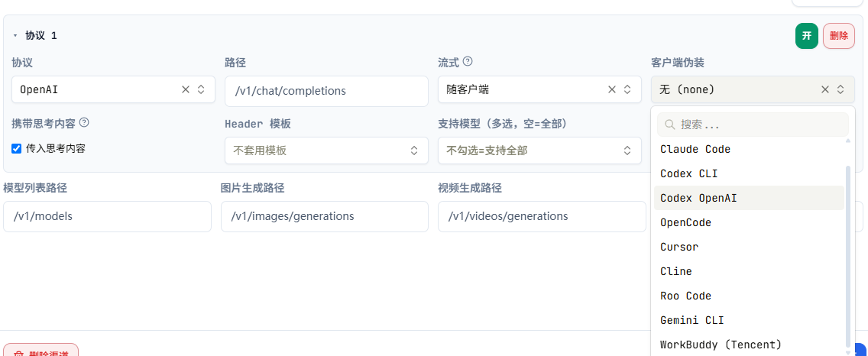This screenshot has height=356, width=868.
Task: Select WorkBuddy (Tencent) option
Action: pos(749,345)
